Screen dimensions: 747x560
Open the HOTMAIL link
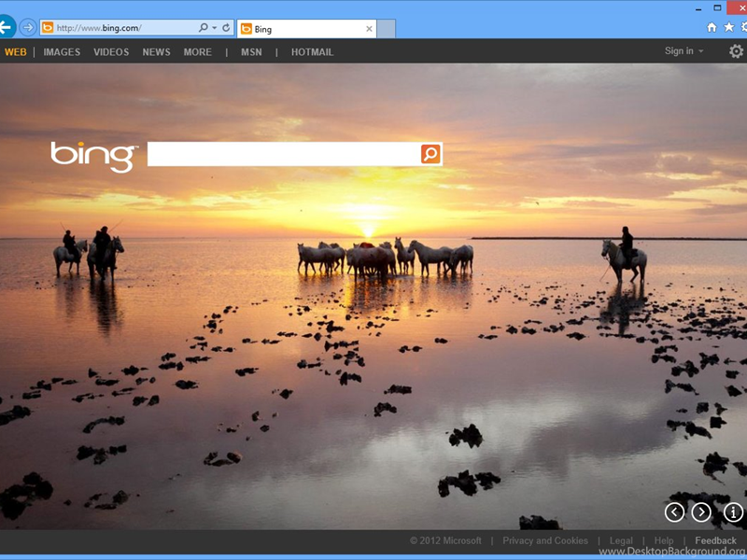pyautogui.click(x=312, y=52)
